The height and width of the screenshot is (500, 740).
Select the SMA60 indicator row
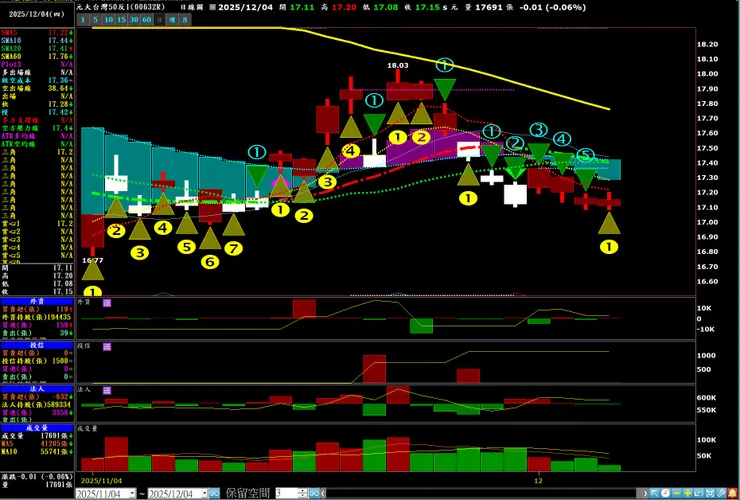37,56
